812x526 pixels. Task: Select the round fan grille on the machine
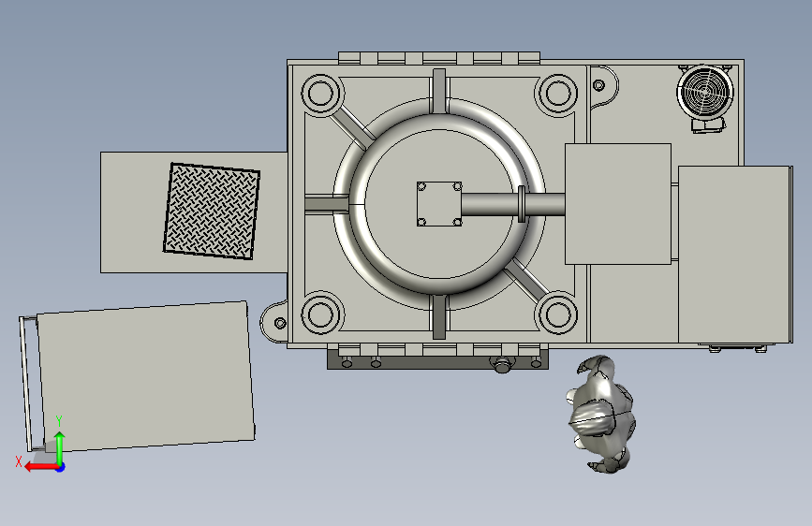[x=705, y=93]
